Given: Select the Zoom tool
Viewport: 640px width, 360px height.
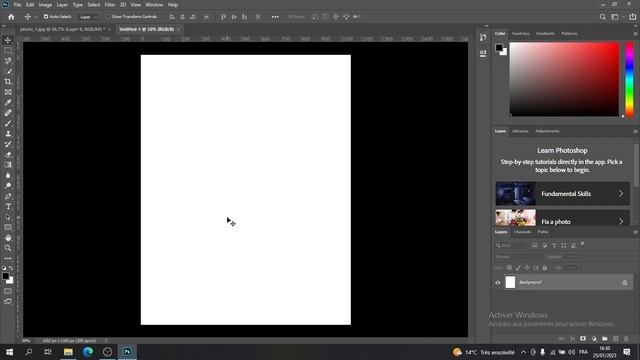Looking at the screenshot, I should coord(8,248).
